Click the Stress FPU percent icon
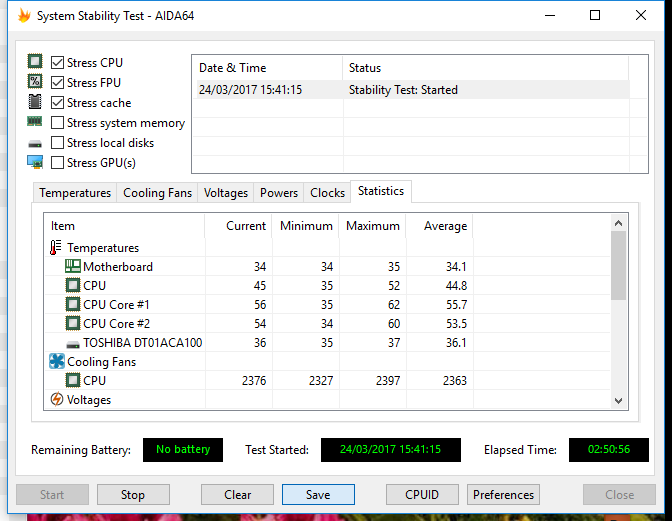672x521 pixels. (35, 81)
